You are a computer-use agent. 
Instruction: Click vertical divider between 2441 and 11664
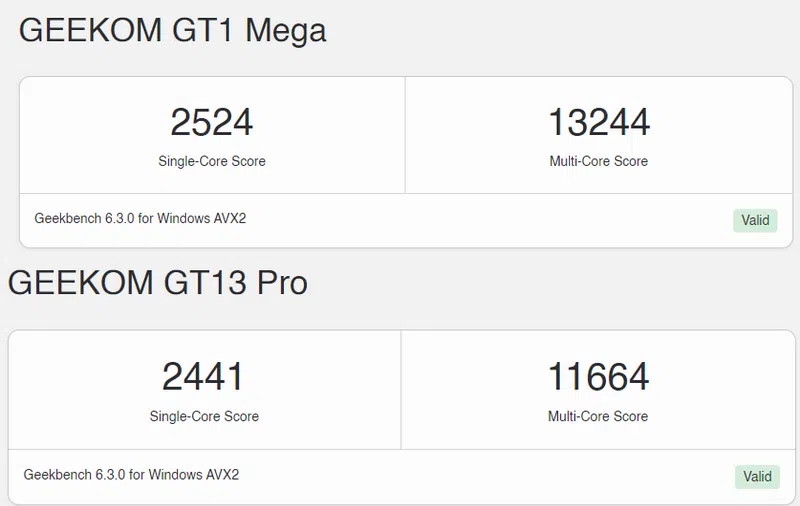[x=401, y=390]
